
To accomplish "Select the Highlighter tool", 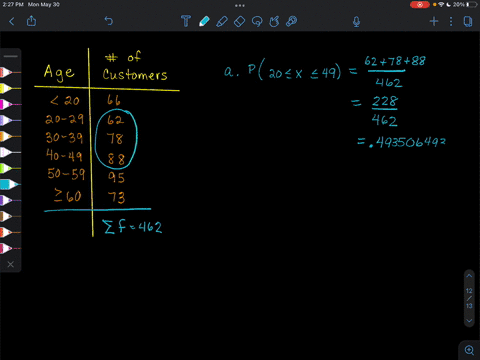I will [222, 21].
